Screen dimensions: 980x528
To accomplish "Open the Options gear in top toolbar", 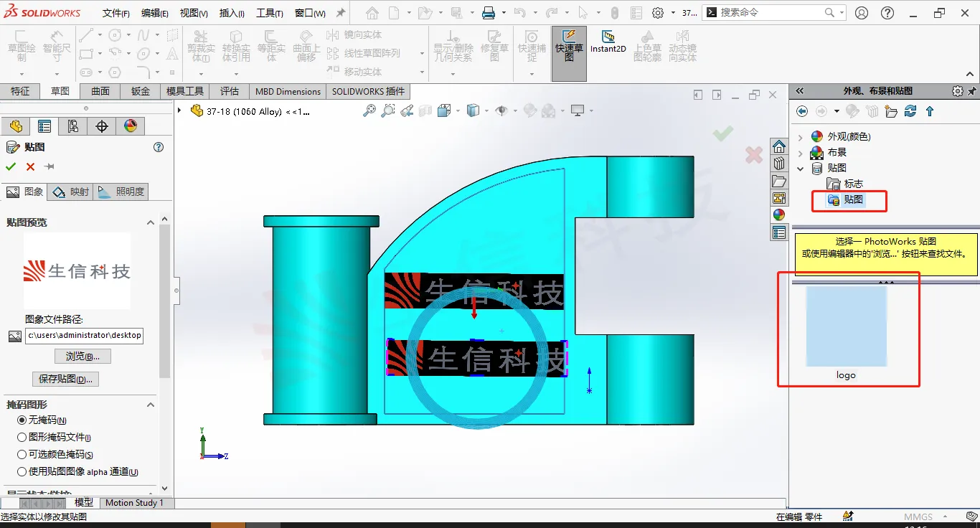I will 658,13.
